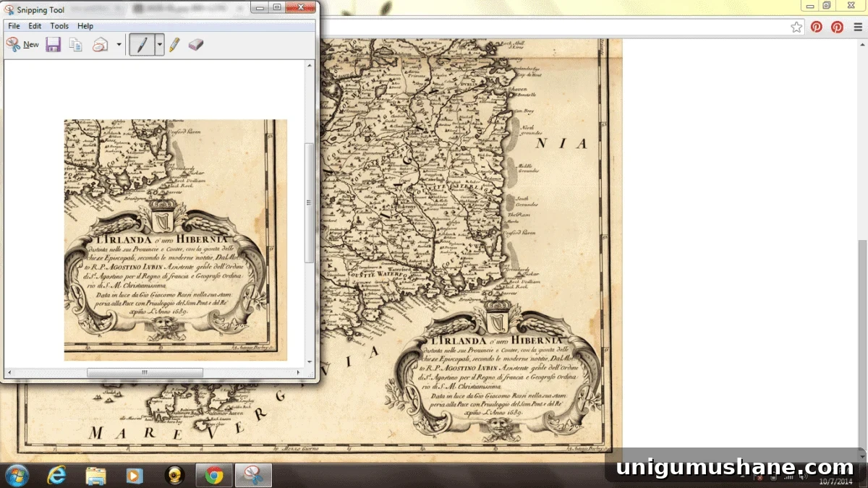This screenshot has width=868, height=488.
Task: Start a New snip in Snipping Tool
Action: coord(22,45)
